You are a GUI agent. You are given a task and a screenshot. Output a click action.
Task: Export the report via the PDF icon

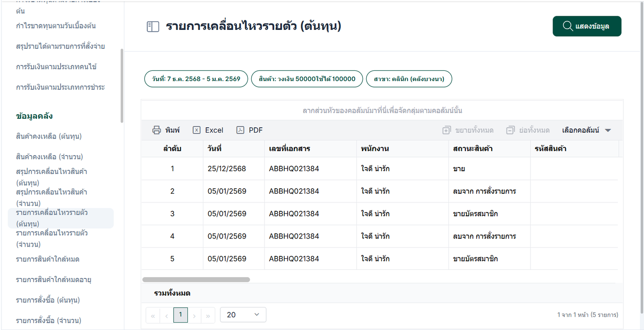pos(240,130)
